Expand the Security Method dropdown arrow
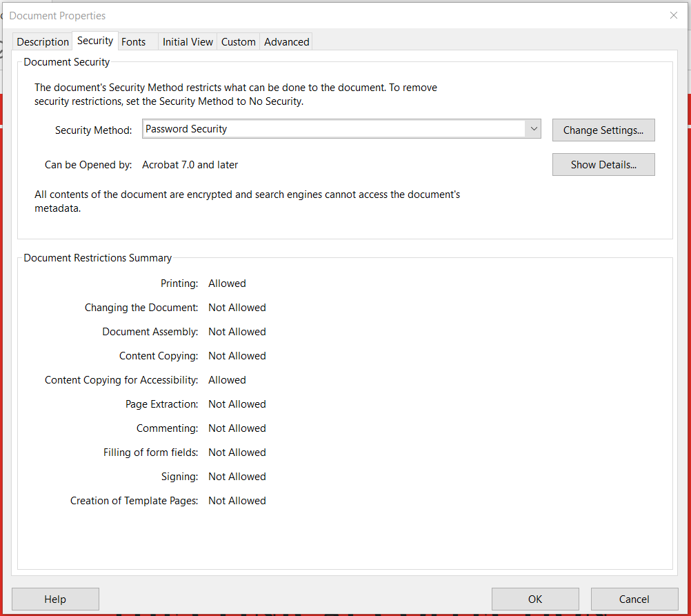This screenshot has width=691, height=616. tap(533, 129)
